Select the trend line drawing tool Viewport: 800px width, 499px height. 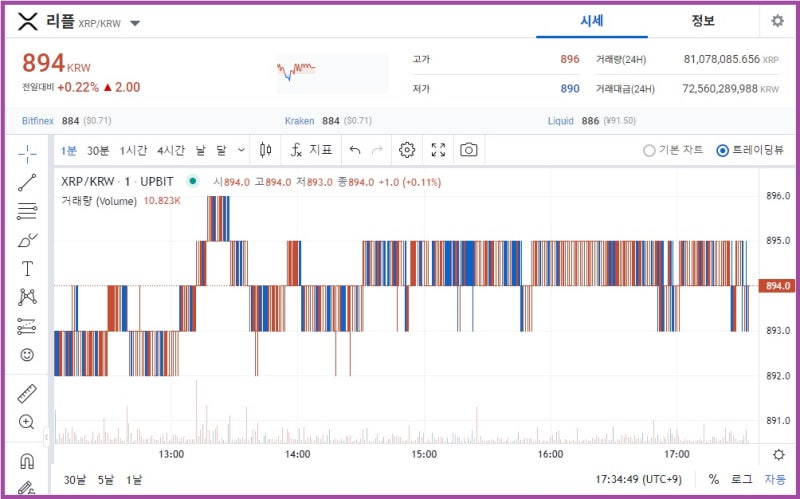pyautogui.click(x=27, y=182)
